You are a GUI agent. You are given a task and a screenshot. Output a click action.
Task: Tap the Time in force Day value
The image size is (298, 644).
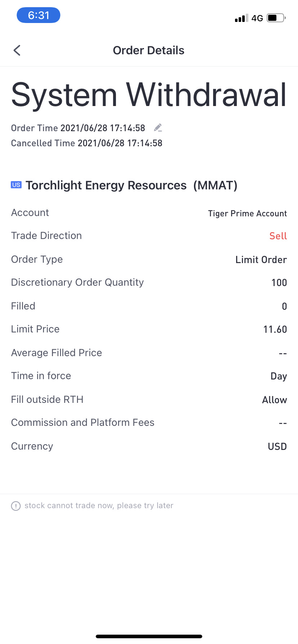click(279, 376)
